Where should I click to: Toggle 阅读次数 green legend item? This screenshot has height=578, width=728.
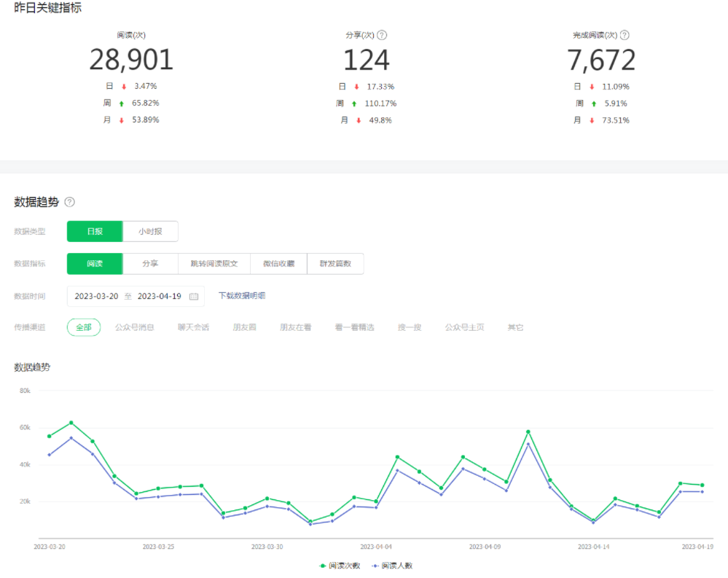[x=340, y=565]
